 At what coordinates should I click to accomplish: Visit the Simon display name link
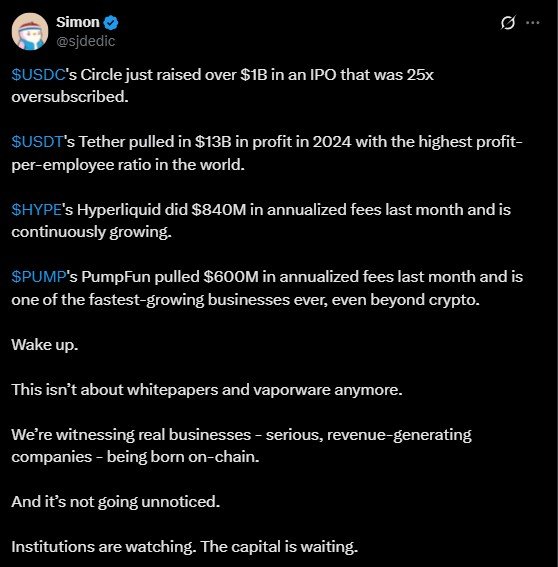tap(78, 22)
